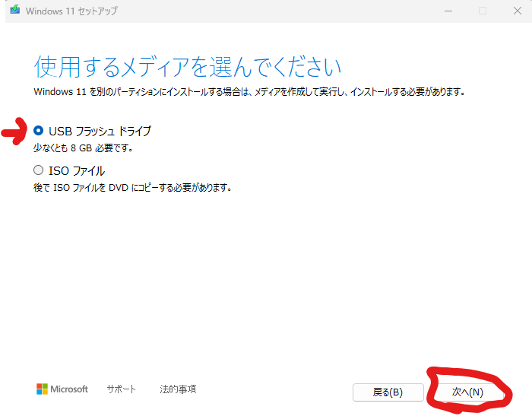Click the Microsoft logo in the footer
532x416 pixels.
coord(62,389)
